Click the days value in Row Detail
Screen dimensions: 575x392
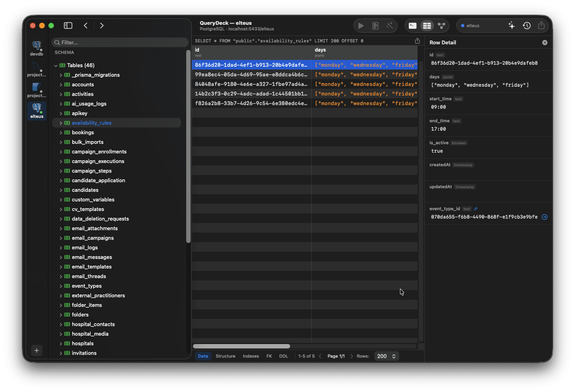(x=480, y=85)
